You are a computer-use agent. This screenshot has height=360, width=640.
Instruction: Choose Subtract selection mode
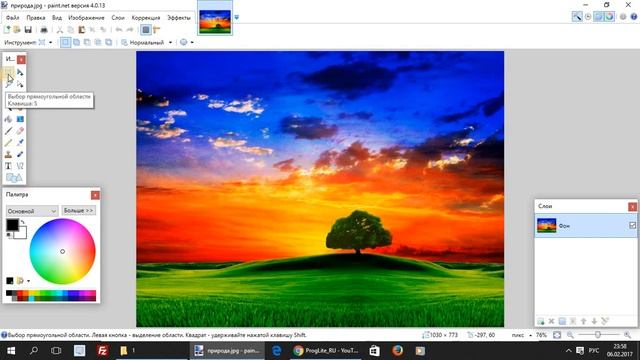tap(87, 42)
